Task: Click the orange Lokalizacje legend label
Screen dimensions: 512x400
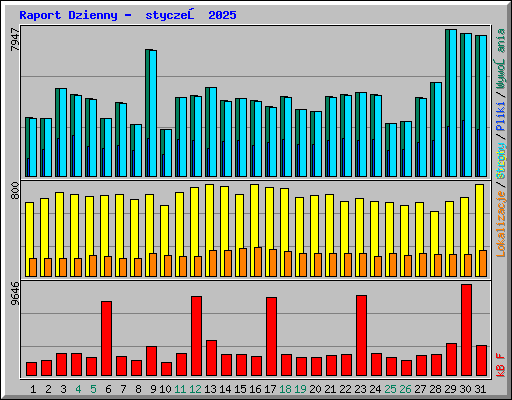Action: click(x=501, y=224)
